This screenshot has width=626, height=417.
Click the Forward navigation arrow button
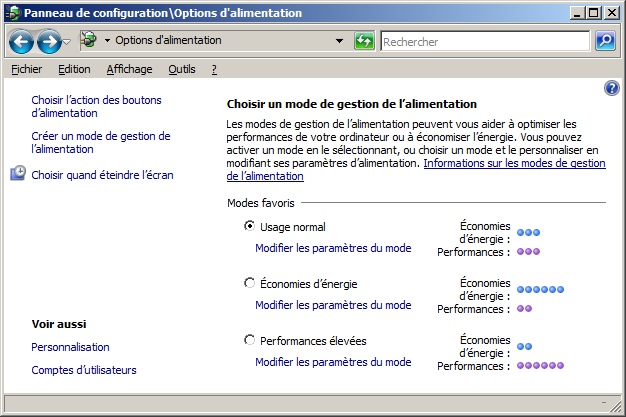48,42
